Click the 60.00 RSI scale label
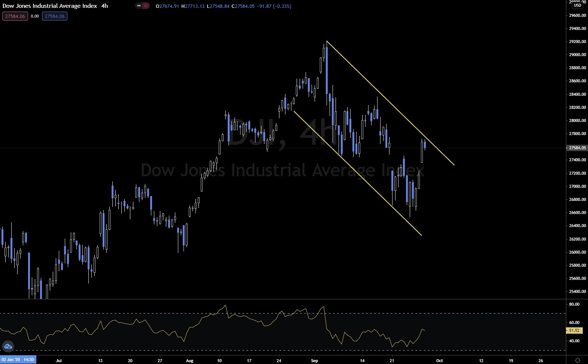Viewport: 588px width, 364px height. click(574, 322)
